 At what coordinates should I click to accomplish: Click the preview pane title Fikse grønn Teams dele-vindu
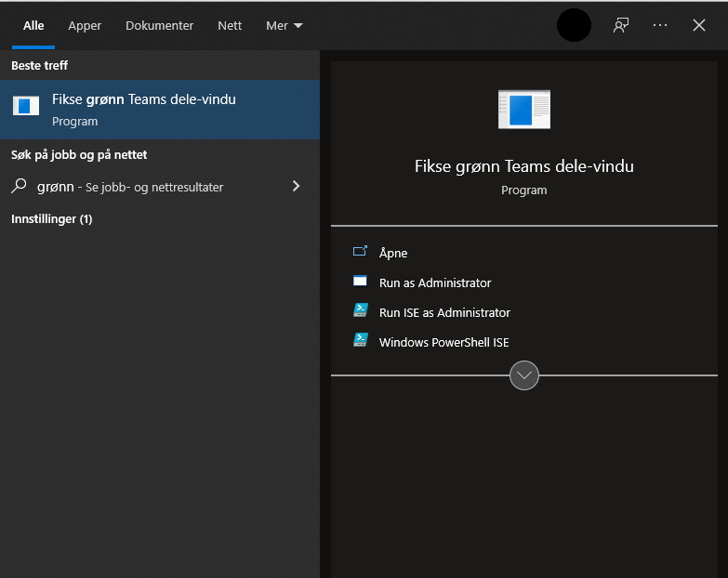pos(524,166)
